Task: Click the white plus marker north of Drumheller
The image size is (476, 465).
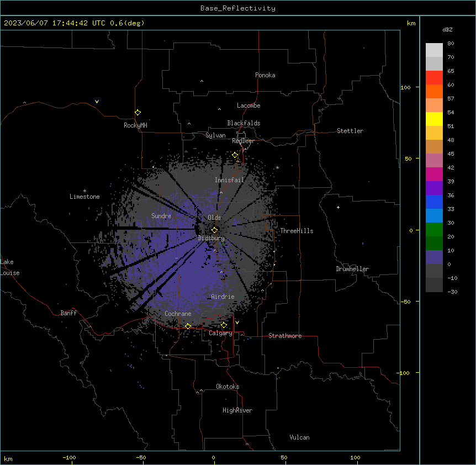Action: pyautogui.click(x=338, y=207)
